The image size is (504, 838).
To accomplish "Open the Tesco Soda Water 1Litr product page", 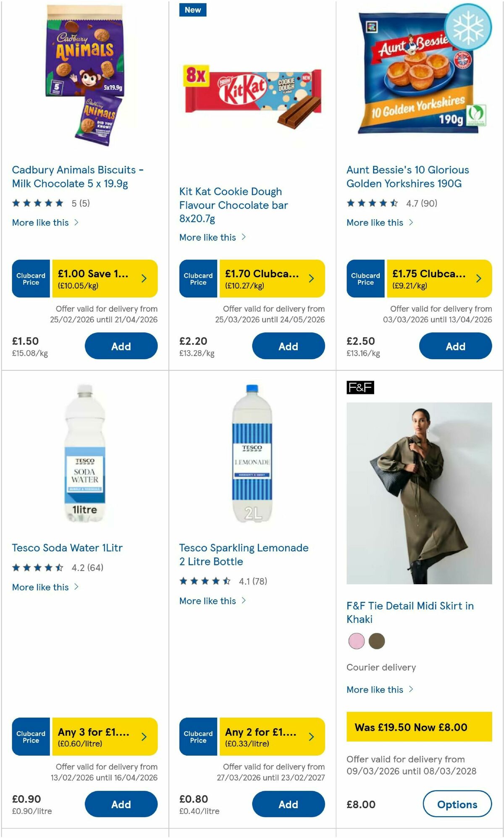I will pyautogui.click(x=67, y=548).
